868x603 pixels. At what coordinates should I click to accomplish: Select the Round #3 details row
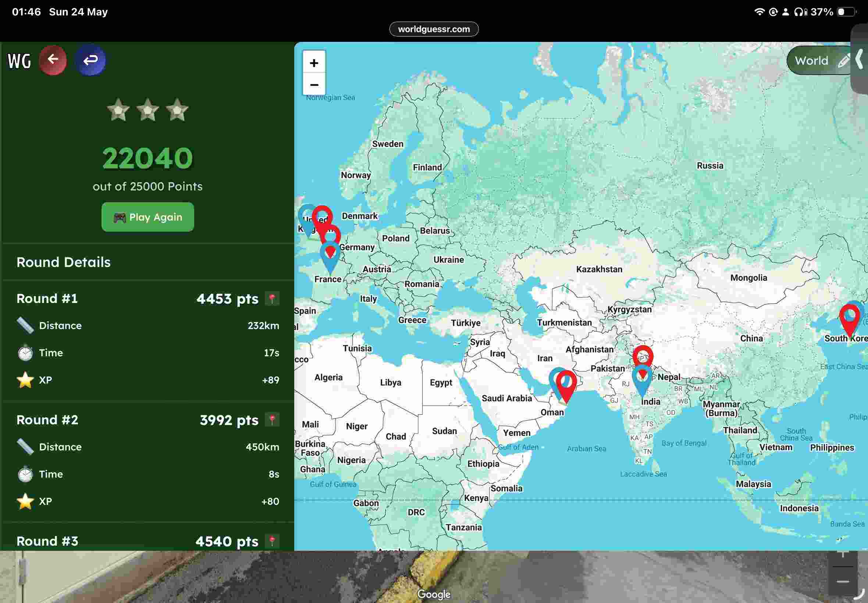(x=148, y=537)
